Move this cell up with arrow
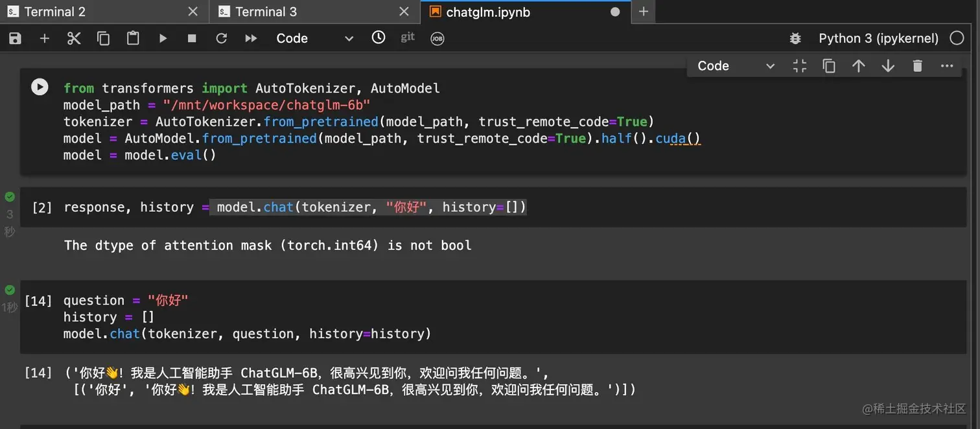980x429 pixels. 859,65
